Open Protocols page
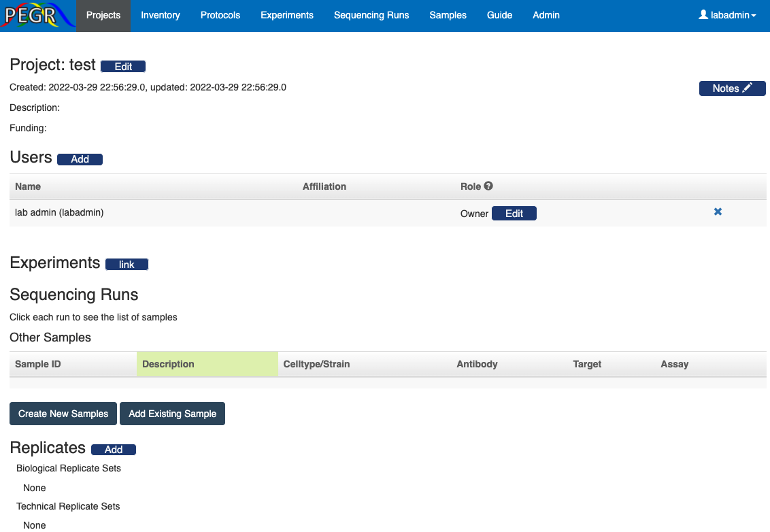The width and height of the screenshot is (770, 532). (220, 15)
